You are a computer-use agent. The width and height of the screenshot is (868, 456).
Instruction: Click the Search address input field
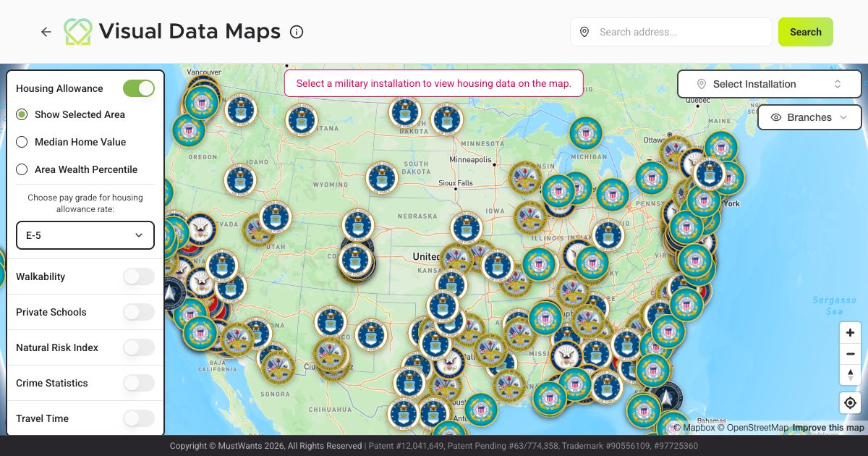[680, 32]
